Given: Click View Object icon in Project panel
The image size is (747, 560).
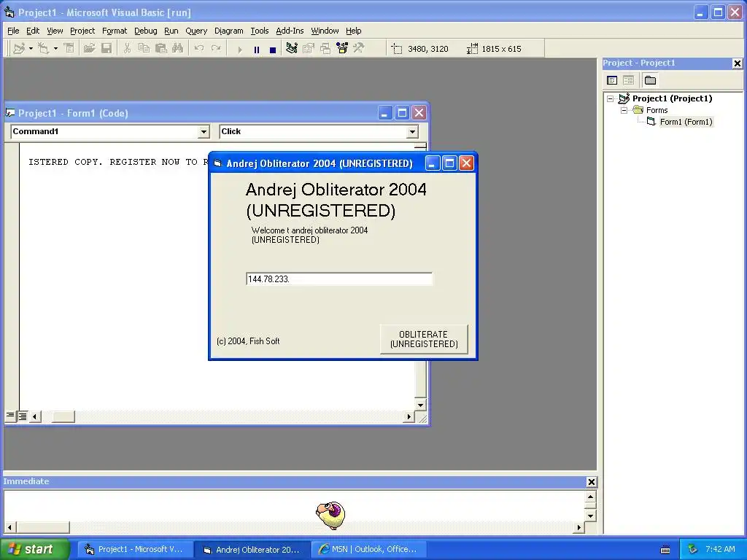Looking at the screenshot, I should (x=628, y=80).
